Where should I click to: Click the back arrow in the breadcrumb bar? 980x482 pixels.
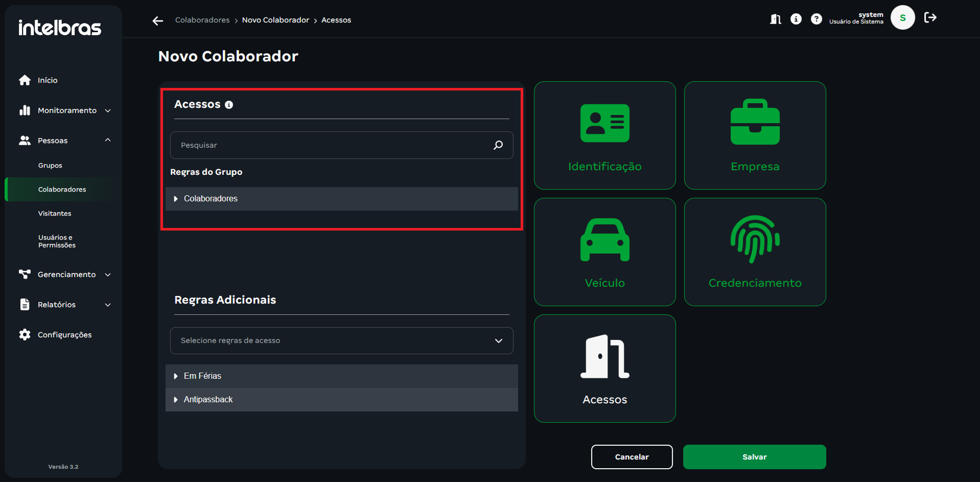point(157,20)
